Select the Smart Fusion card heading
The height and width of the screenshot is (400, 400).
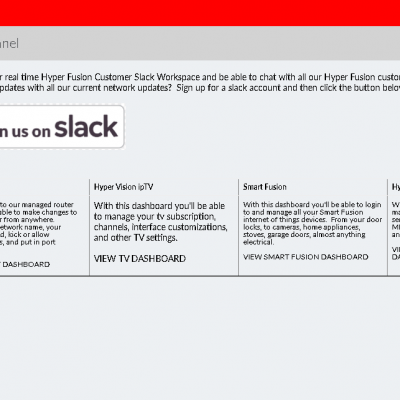point(265,187)
